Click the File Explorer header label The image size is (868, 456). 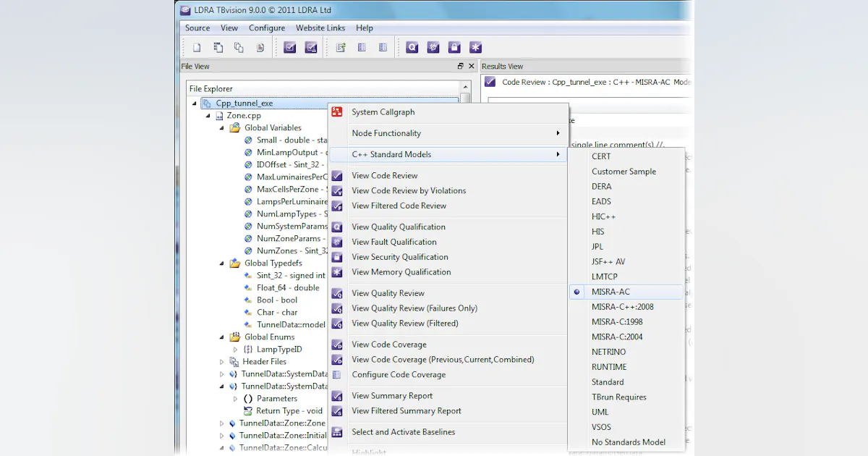(211, 89)
